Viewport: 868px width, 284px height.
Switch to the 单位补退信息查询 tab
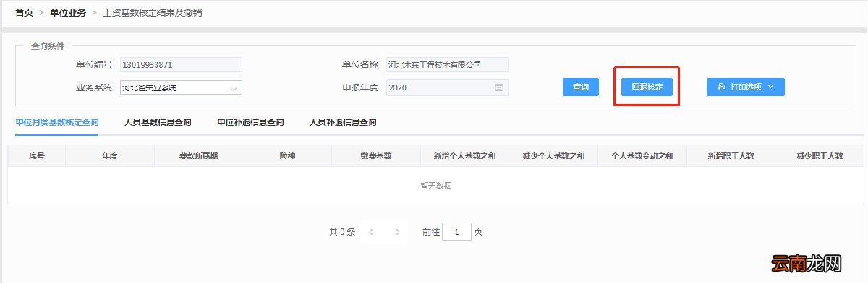250,122
